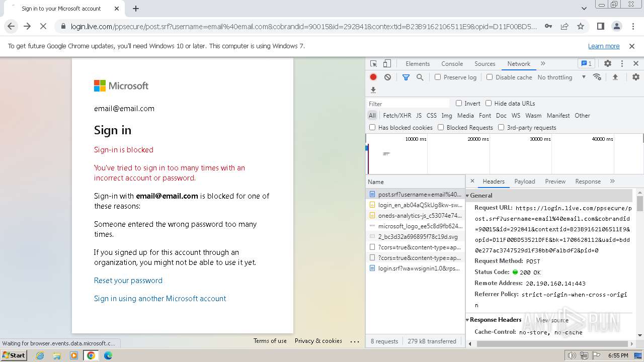Open Network panel settings gear

(x=636, y=77)
